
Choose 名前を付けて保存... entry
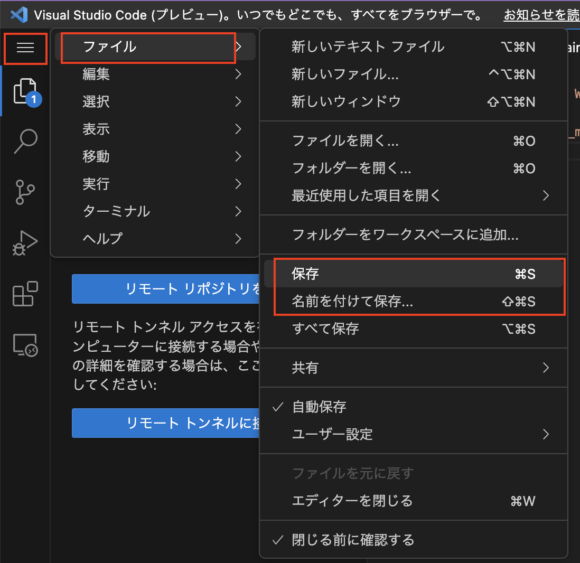(x=414, y=301)
